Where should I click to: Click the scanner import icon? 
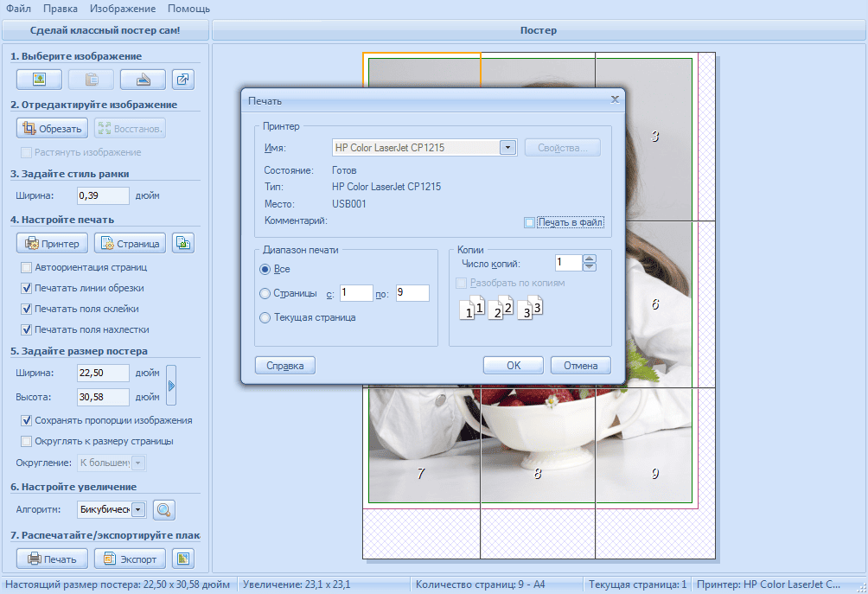pos(143,80)
